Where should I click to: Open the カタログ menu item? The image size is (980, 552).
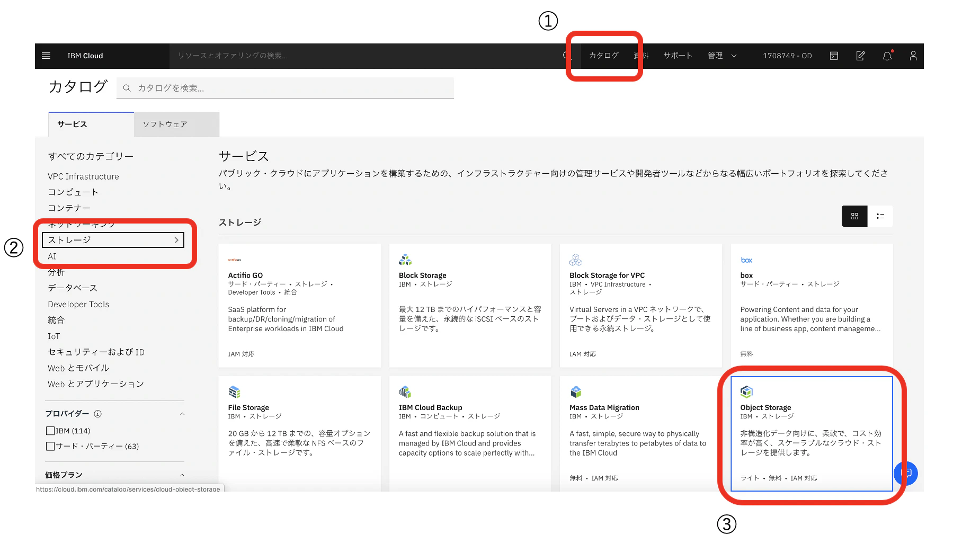(604, 56)
